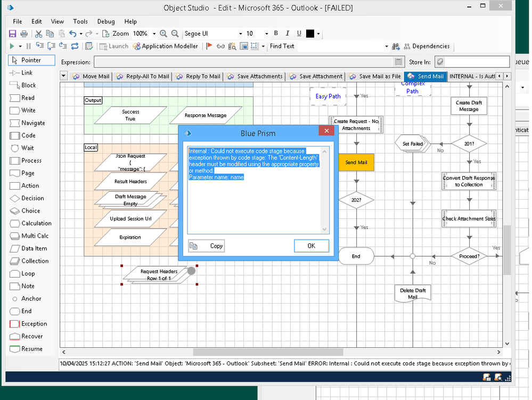Expand the font size dropdown
Screen dimensions: 532x400
[x=266, y=34]
